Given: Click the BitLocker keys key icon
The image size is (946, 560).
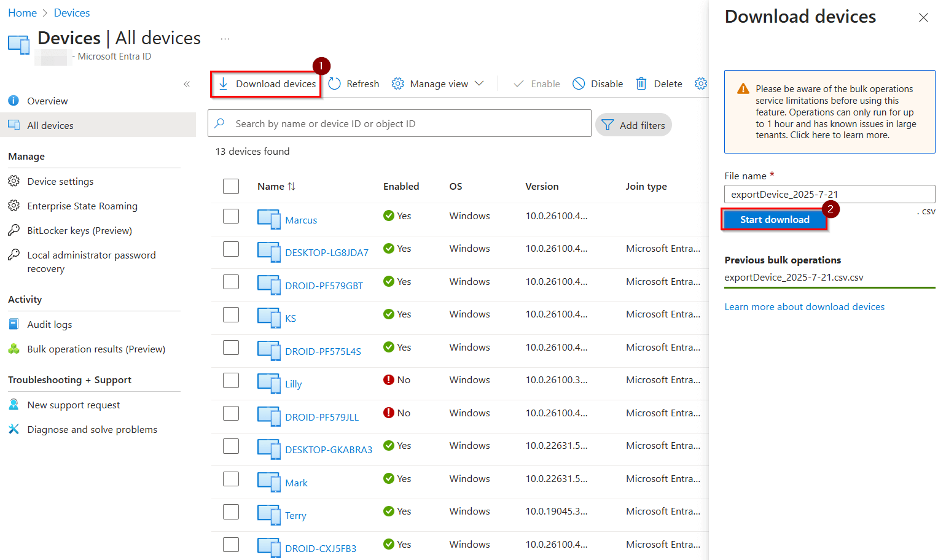Looking at the screenshot, I should tap(14, 230).
